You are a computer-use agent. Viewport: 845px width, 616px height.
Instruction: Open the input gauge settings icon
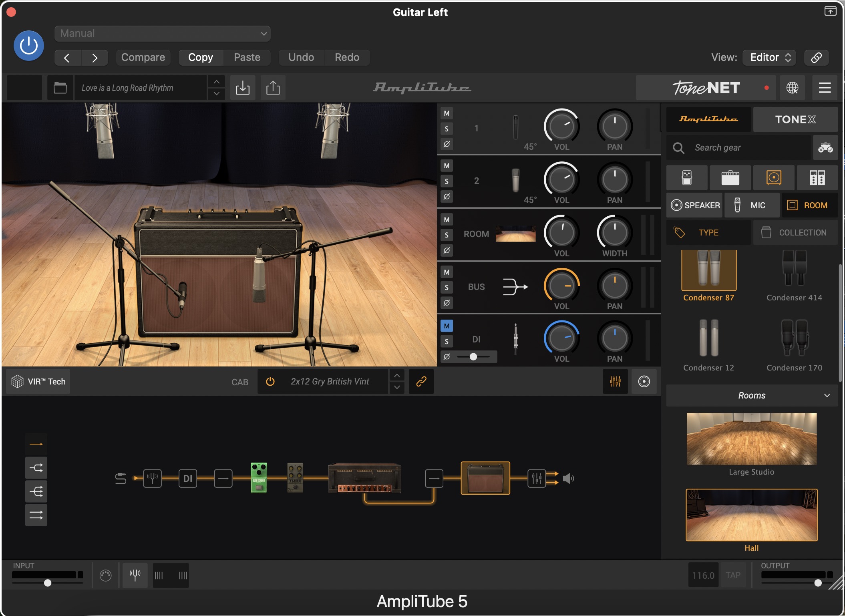click(106, 576)
